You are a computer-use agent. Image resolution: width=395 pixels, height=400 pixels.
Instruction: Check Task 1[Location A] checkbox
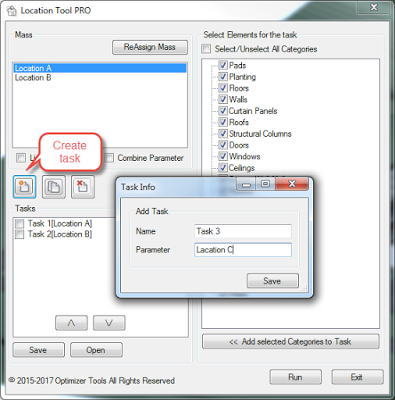20,224
